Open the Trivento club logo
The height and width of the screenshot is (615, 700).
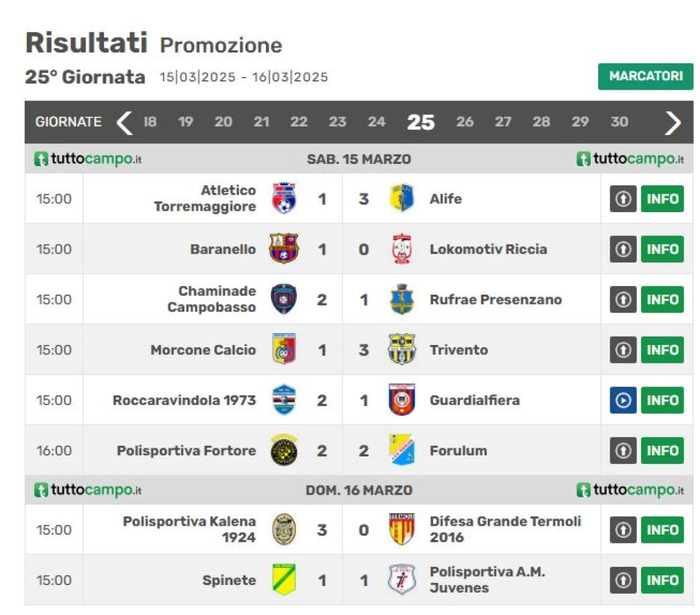pos(401,349)
